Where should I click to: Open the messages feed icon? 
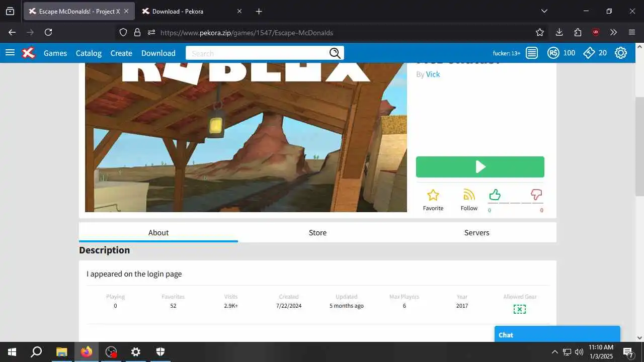[x=532, y=53]
